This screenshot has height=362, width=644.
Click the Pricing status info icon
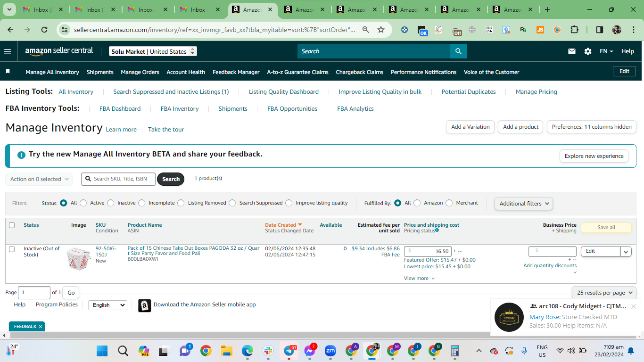tap(437, 230)
